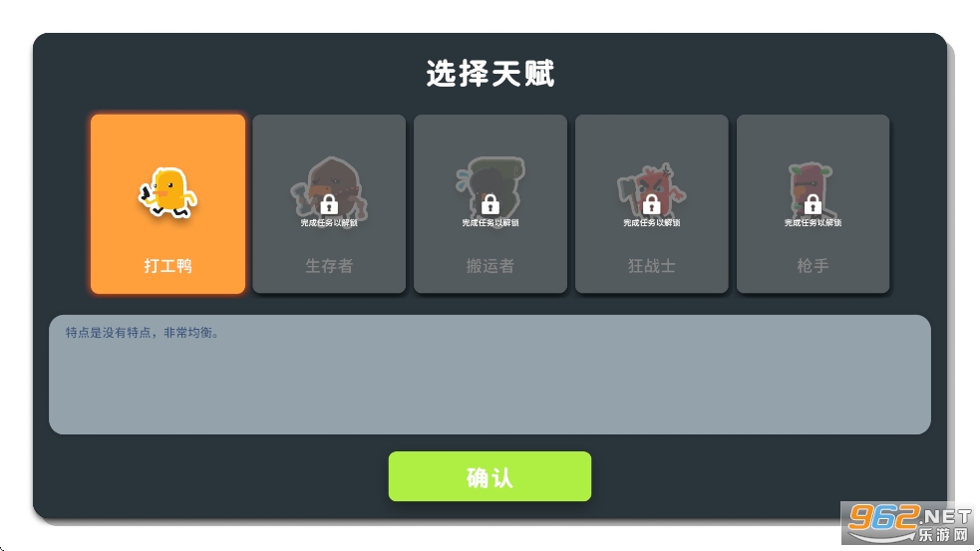Click the 完成任务以解锁 text under 搬运者
Viewport: 980px width, 551px height.
[x=490, y=222]
